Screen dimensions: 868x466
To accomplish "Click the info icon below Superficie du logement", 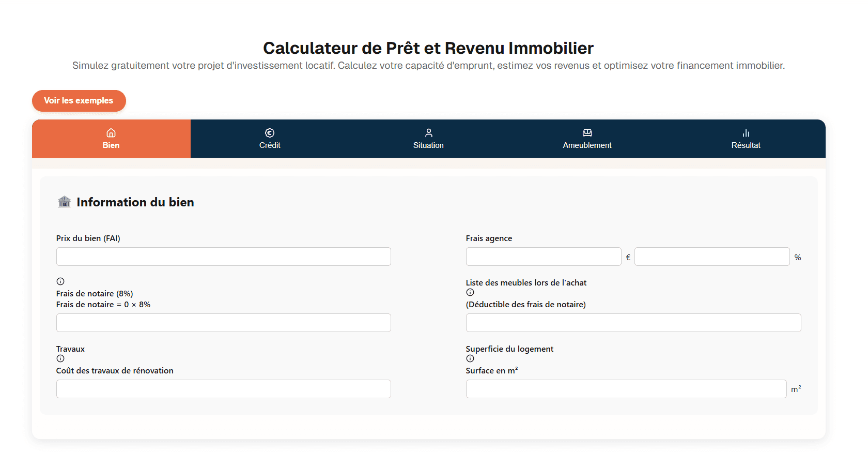I will point(470,358).
